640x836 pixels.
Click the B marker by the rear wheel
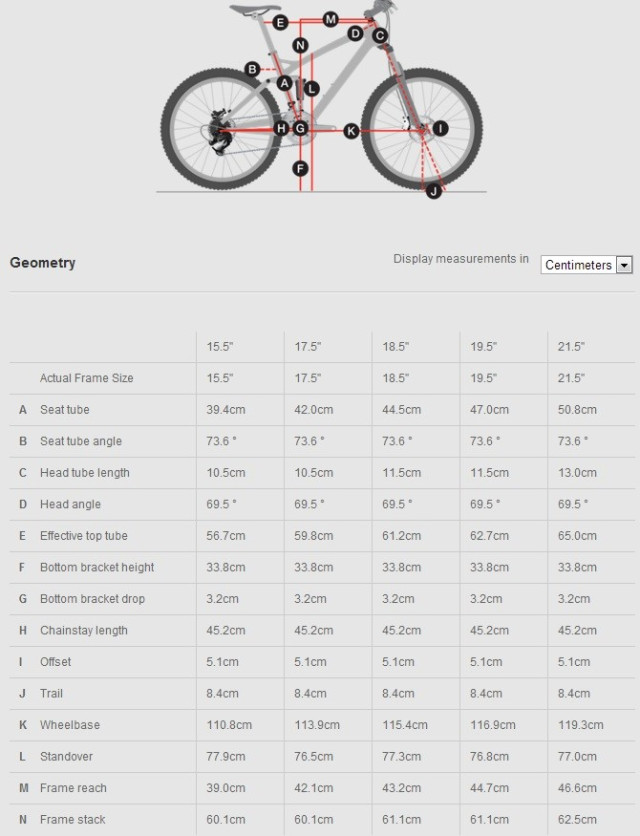pos(252,69)
